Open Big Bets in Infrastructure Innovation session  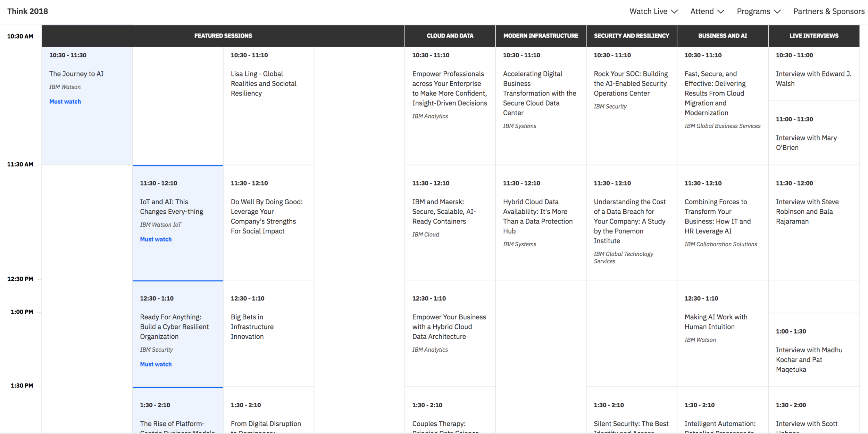pyautogui.click(x=252, y=327)
